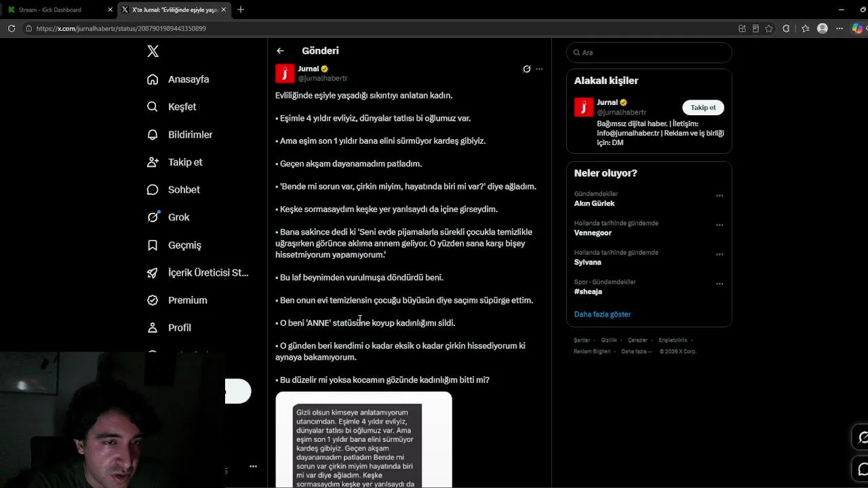Open the Reklam Bilgileri footer link

point(592,352)
